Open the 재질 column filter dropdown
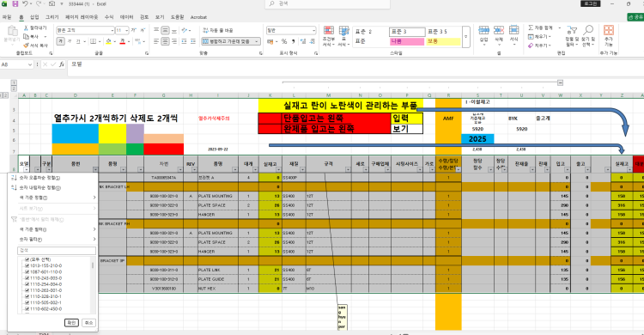The image size is (644, 335). (303, 170)
